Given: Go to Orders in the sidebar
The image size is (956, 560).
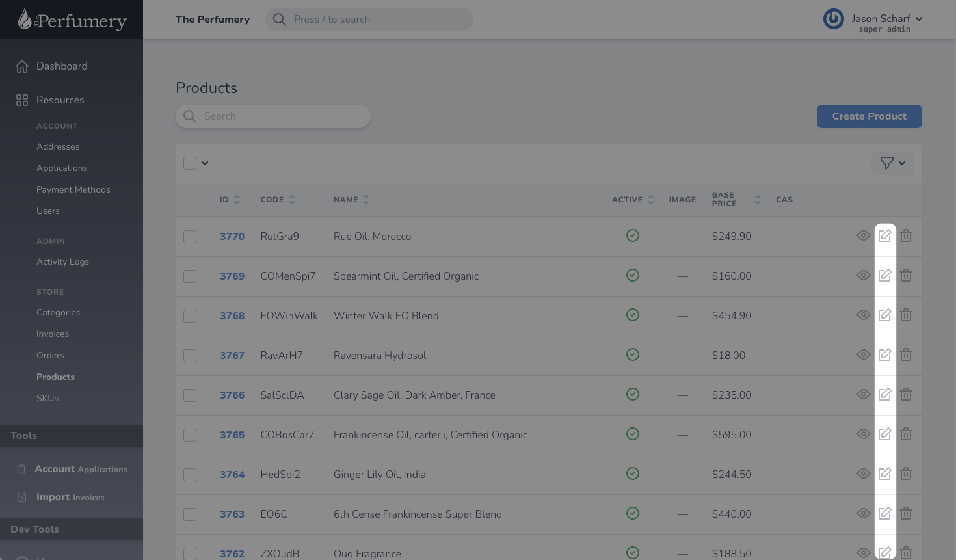Looking at the screenshot, I should click(50, 356).
